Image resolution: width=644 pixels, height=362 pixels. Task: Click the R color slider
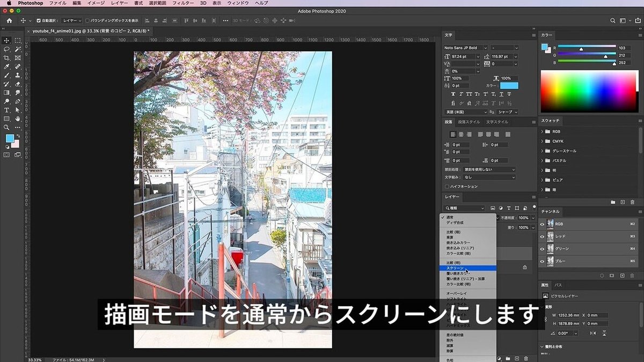[x=587, y=46]
